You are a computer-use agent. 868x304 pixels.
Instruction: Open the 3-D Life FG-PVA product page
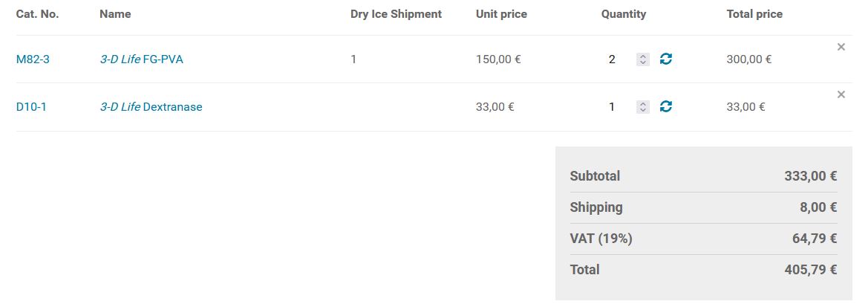pos(141,59)
